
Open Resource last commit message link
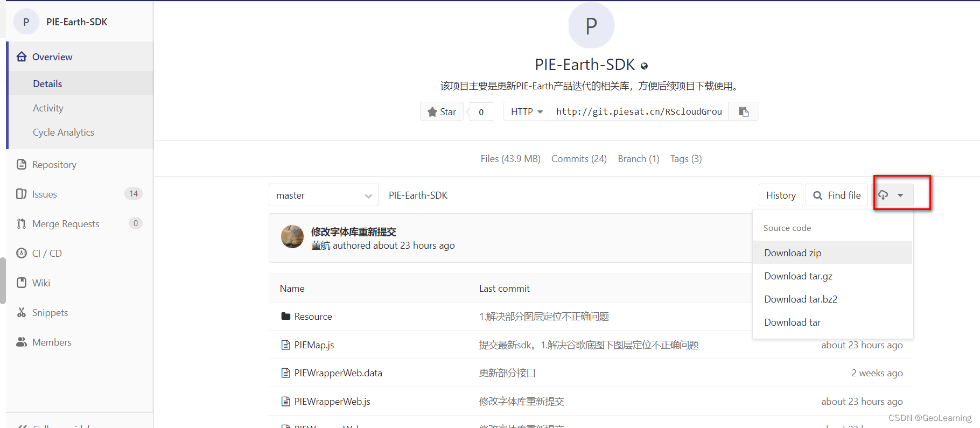[x=544, y=317]
